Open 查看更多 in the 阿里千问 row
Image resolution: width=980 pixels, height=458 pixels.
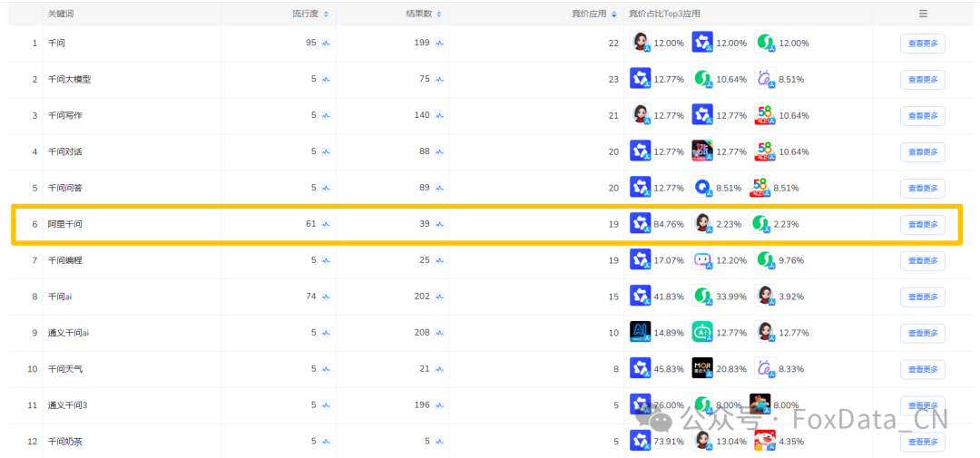coord(923,225)
